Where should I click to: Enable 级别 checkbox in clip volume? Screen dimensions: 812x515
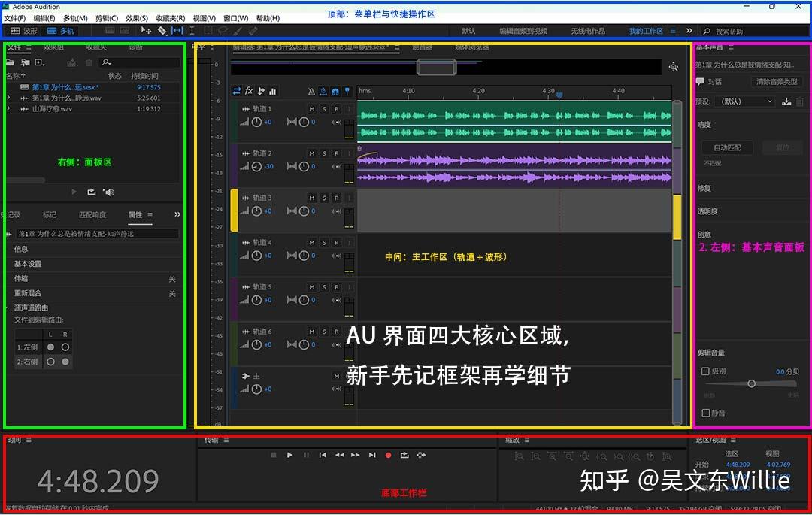tap(705, 371)
